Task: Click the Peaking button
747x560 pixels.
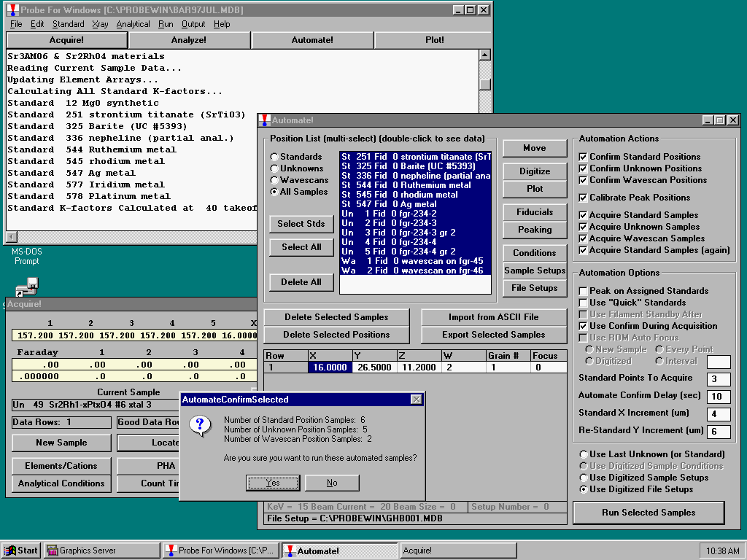Action: 535,230
